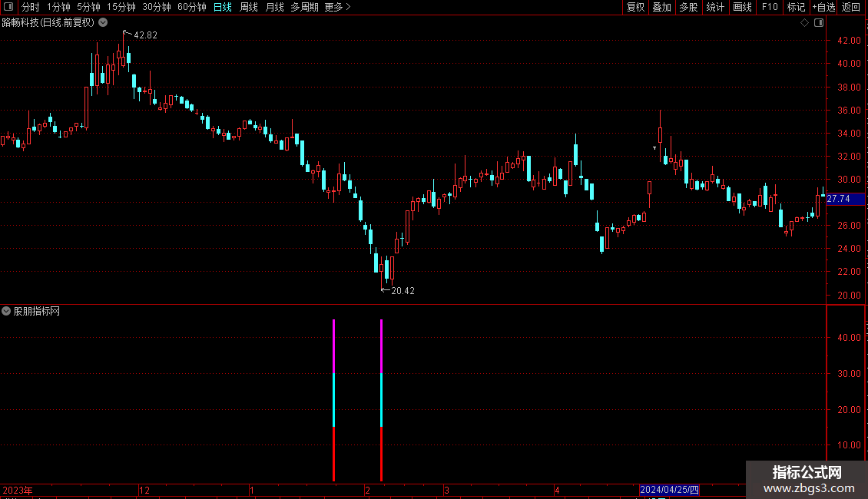Click the second indicator signal bar
This screenshot has width=868, height=499.
tap(382, 400)
